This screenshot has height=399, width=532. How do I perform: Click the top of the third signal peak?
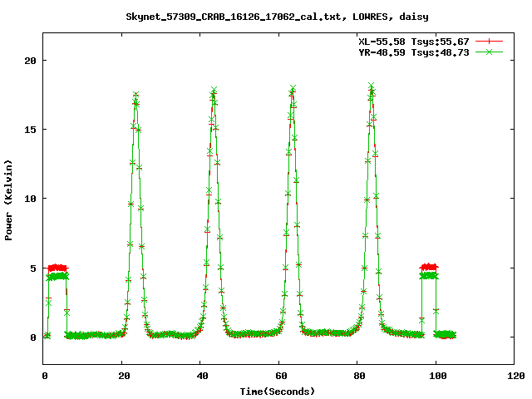coord(293,88)
